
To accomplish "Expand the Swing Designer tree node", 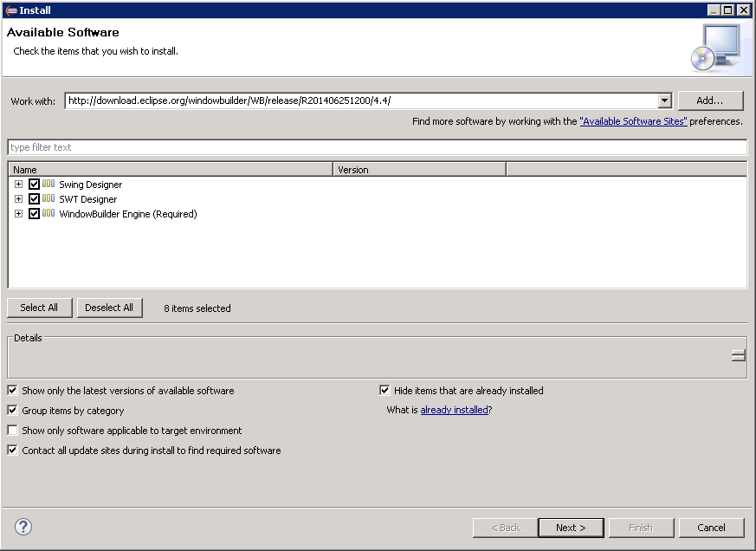I will pos(18,184).
